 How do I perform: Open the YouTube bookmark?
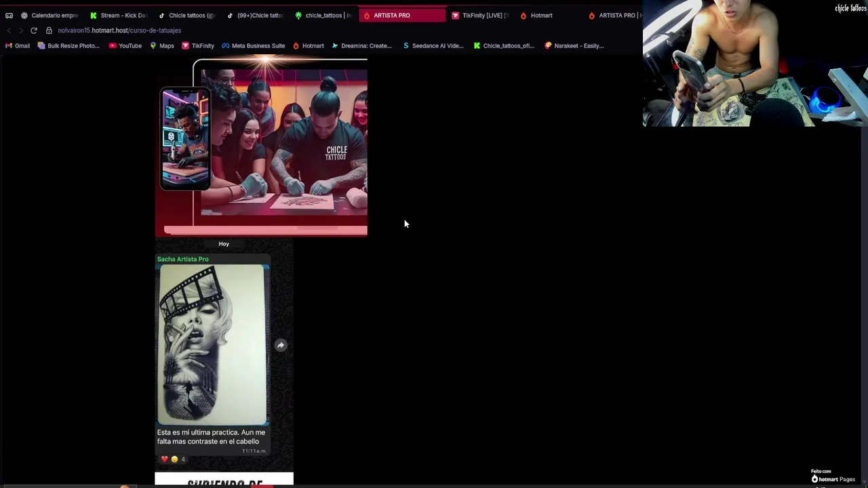coord(125,45)
